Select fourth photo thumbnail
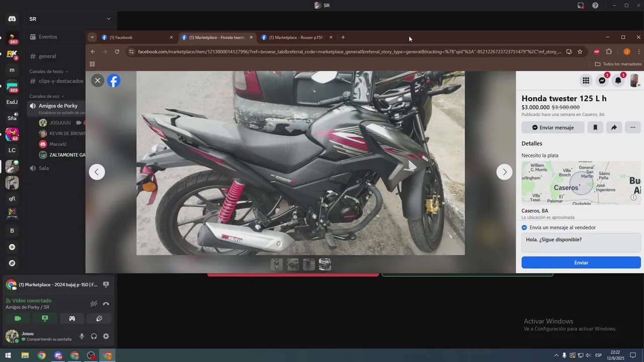Screen dimensions: 644x362 (325, 264)
